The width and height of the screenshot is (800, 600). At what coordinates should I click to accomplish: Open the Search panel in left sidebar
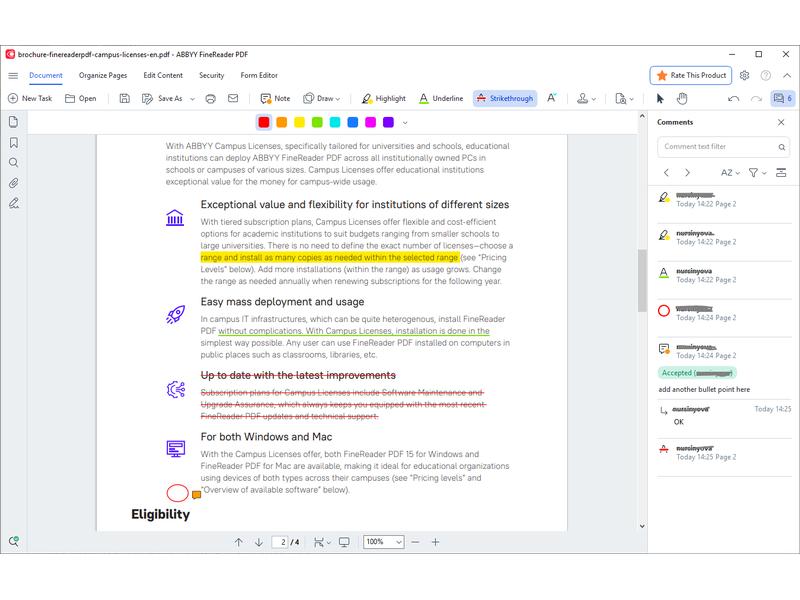point(14,163)
